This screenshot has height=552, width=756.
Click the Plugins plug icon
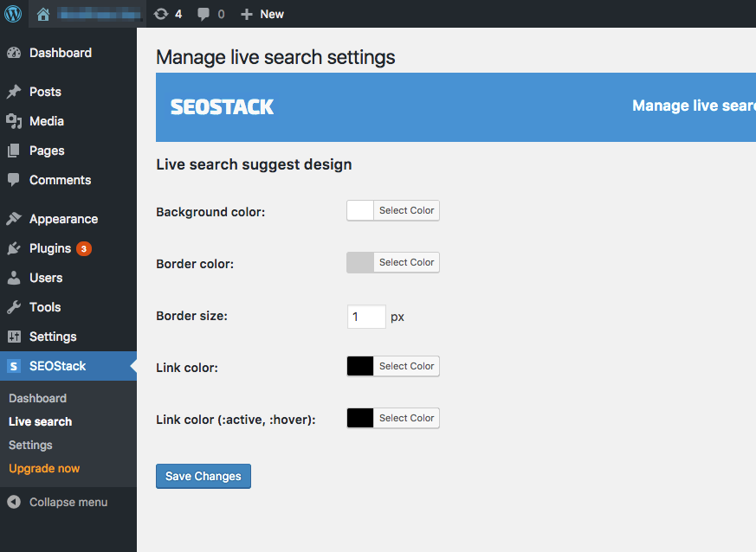14,248
